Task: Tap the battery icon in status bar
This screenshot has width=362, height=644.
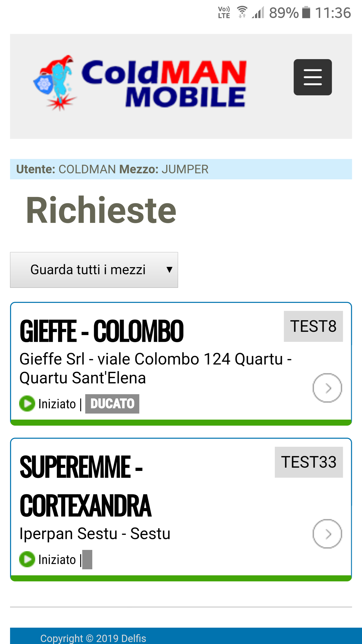Action: point(306,12)
